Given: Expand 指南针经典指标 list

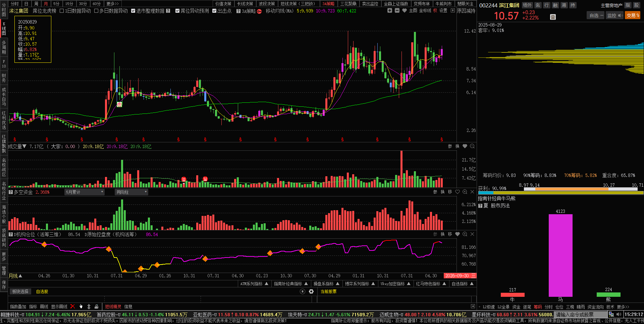Looking at the screenshot, I should click(x=291, y=284).
